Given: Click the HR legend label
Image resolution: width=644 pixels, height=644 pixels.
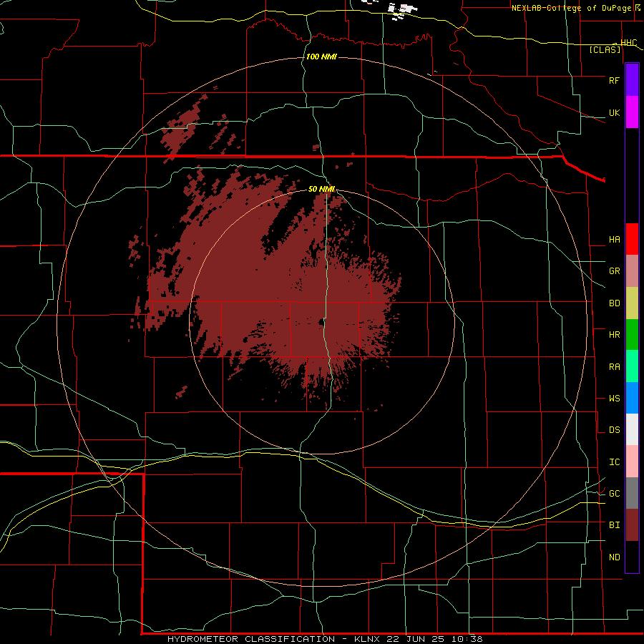Looking at the screenshot, I should (x=614, y=335).
